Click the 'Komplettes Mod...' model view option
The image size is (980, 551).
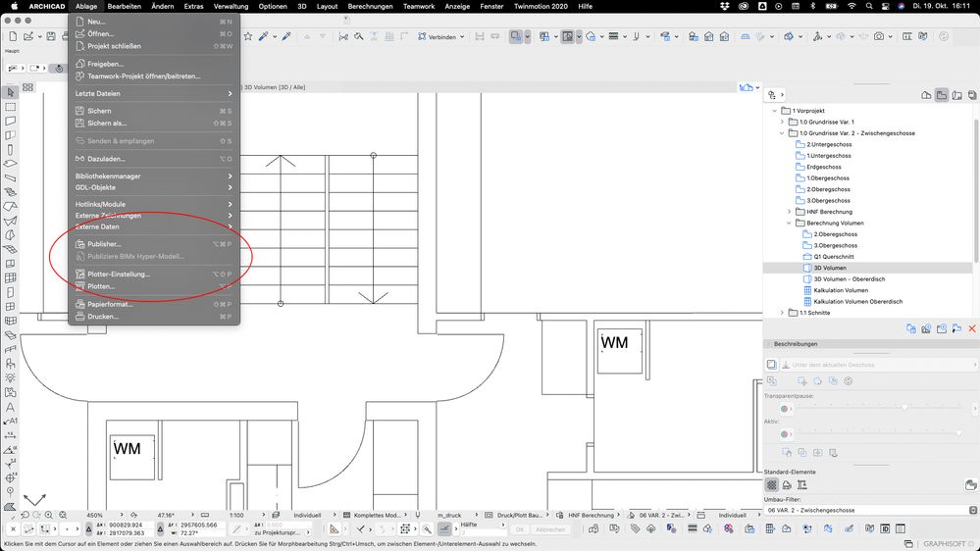(x=376, y=516)
